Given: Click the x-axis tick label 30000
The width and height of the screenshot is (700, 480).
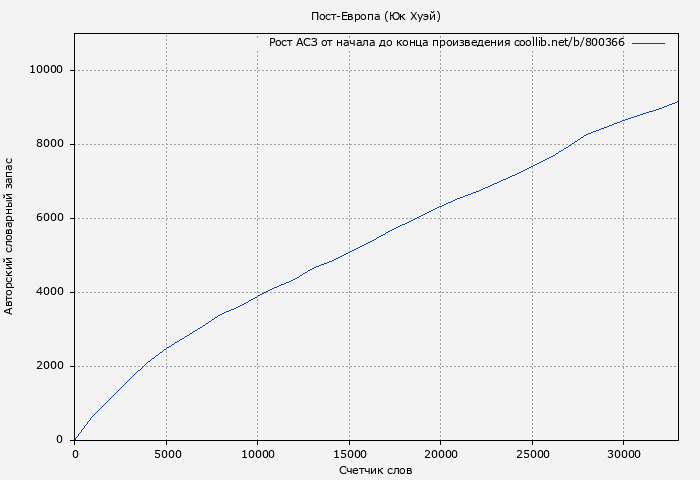Looking at the screenshot, I should (624, 453).
